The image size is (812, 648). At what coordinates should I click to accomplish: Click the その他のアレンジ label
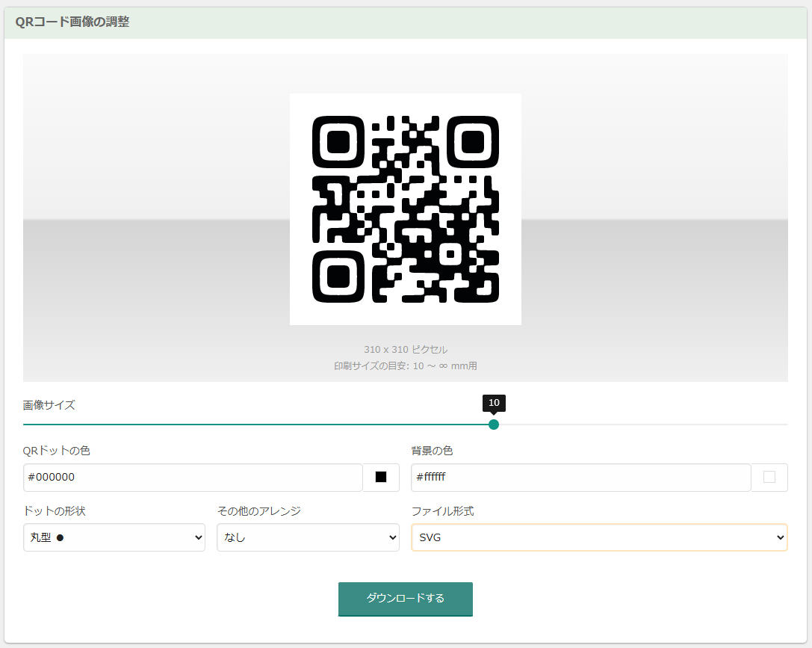(x=259, y=511)
